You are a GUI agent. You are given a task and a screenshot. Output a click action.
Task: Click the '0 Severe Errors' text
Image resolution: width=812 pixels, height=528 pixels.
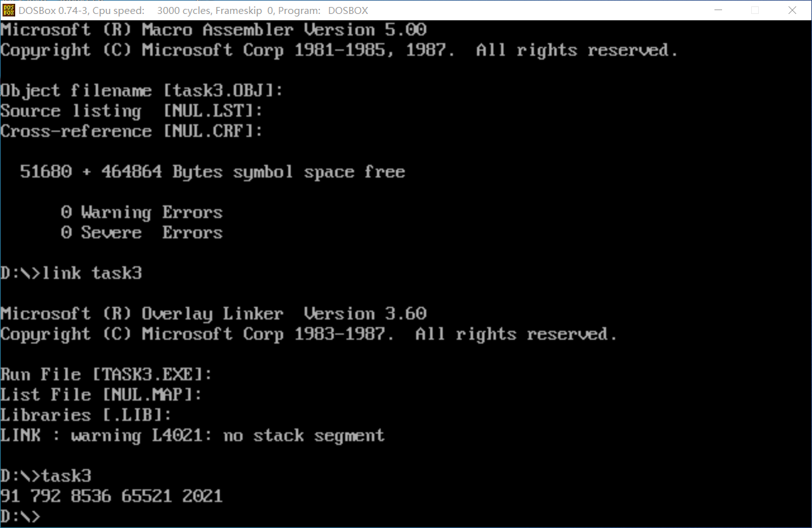click(x=141, y=233)
